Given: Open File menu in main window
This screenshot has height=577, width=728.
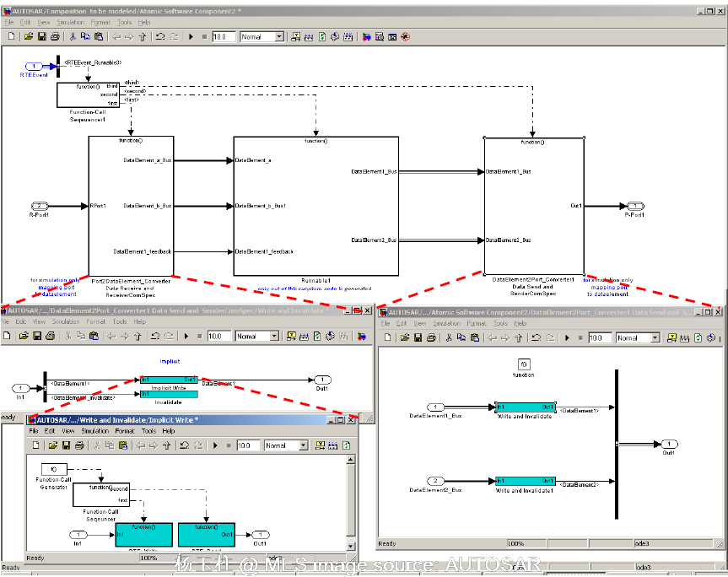Looking at the screenshot, I should point(8,22).
